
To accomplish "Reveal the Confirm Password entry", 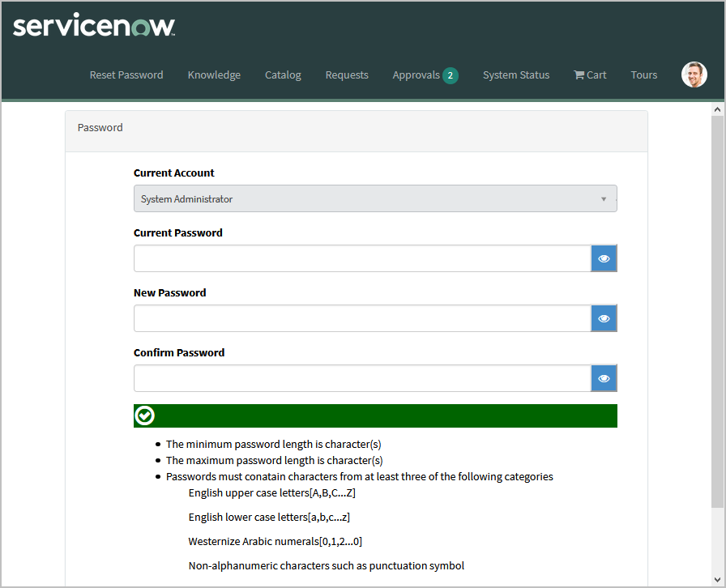I will 604,378.
